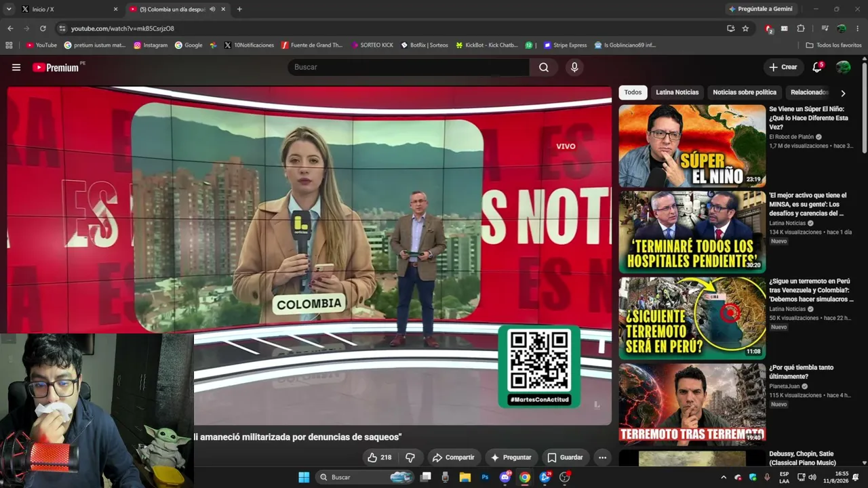868x488 pixels.
Task: Open a new browser tab
Action: click(239, 9)
